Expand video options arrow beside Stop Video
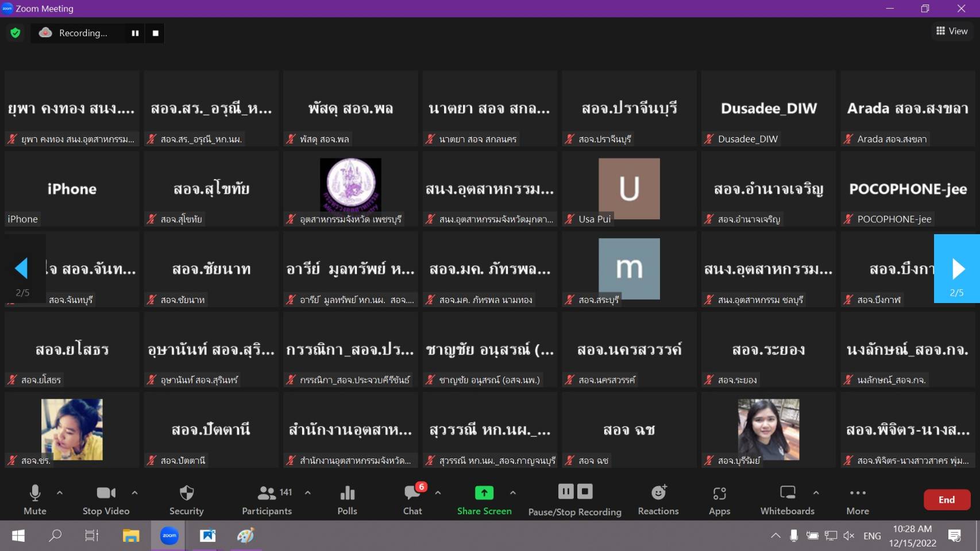 point(134,492)
